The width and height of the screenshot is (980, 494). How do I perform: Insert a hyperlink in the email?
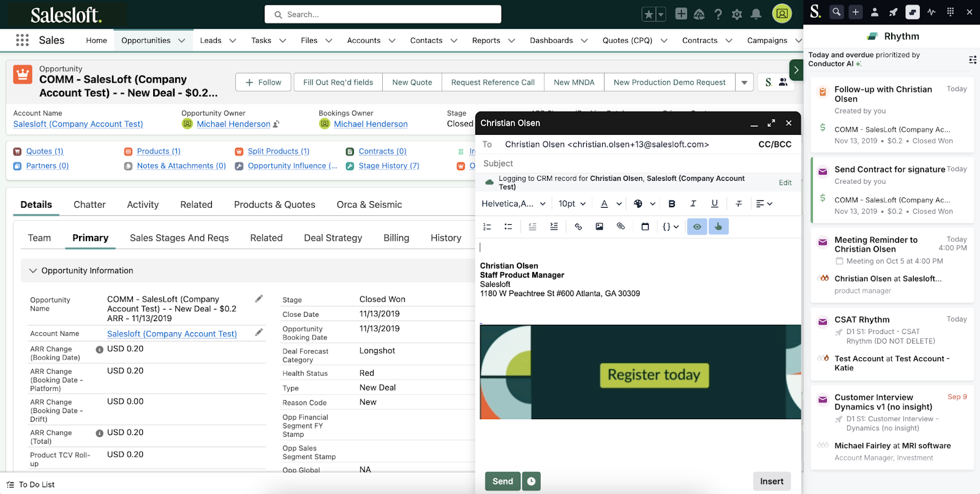click(578, 227)
